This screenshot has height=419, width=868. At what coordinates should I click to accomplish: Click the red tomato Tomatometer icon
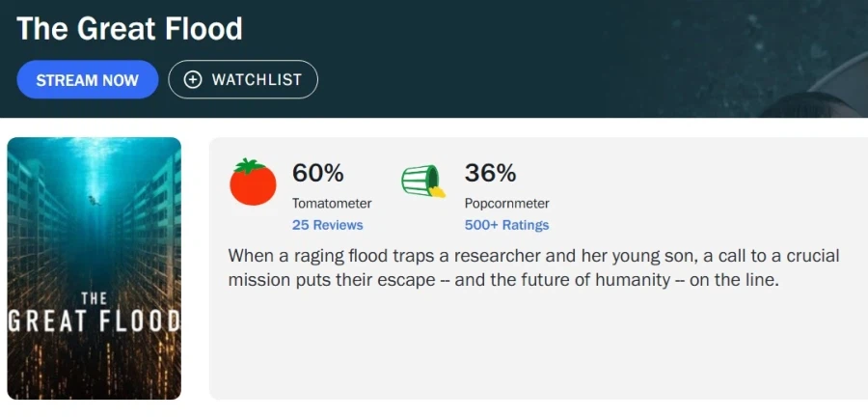253,182
